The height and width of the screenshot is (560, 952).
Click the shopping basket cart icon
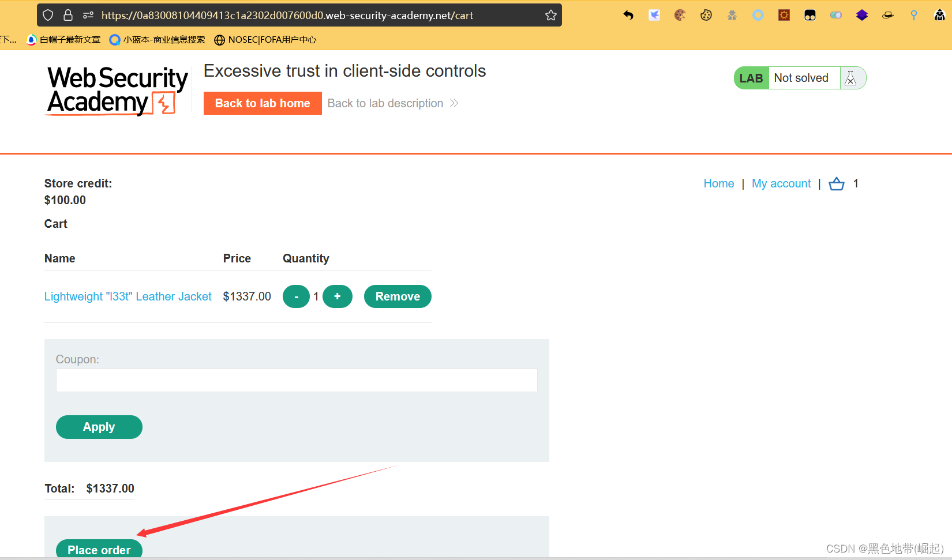[x=836, y=183]
